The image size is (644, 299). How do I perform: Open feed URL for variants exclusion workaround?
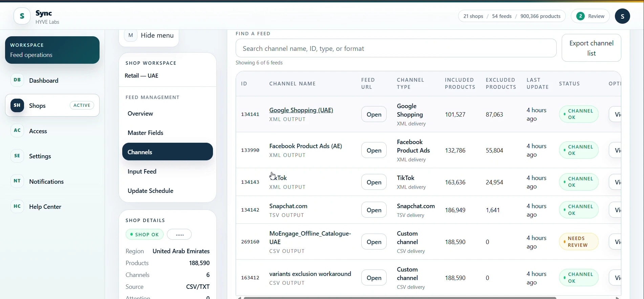click(x=374, y=278)
